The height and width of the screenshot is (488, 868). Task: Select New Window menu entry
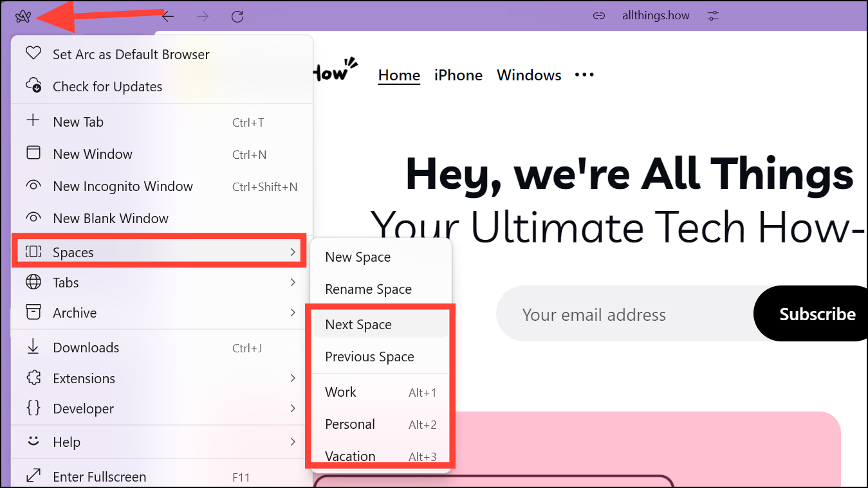[162, 154]
